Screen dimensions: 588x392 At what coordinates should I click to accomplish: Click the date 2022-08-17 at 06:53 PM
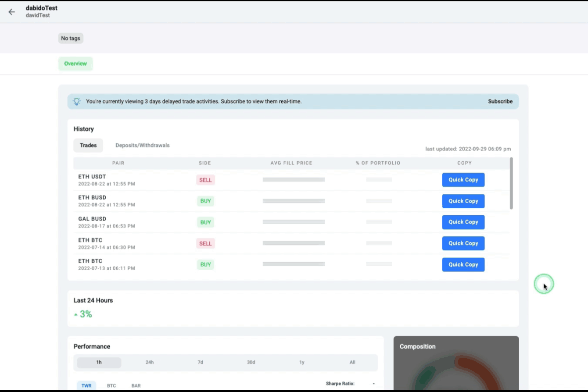tap(107, 226)
